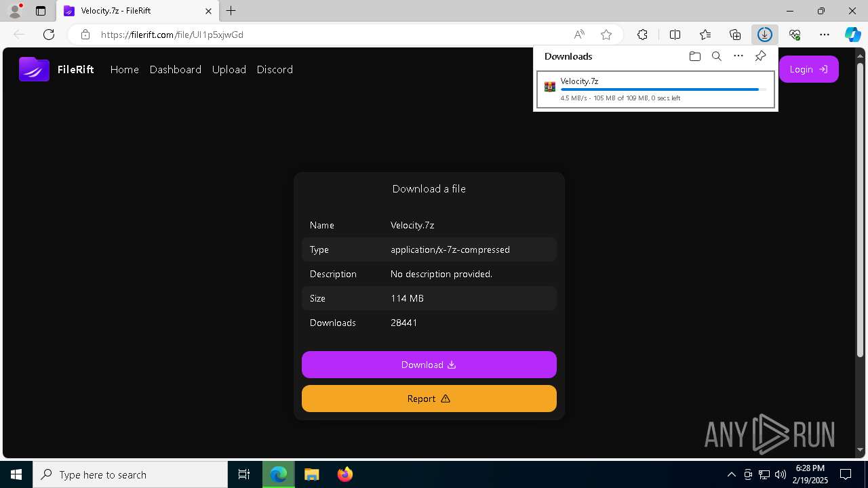This screenshot has height=488, width=868.
Task: Open Task View on taskbar
Action: point(244,474)
